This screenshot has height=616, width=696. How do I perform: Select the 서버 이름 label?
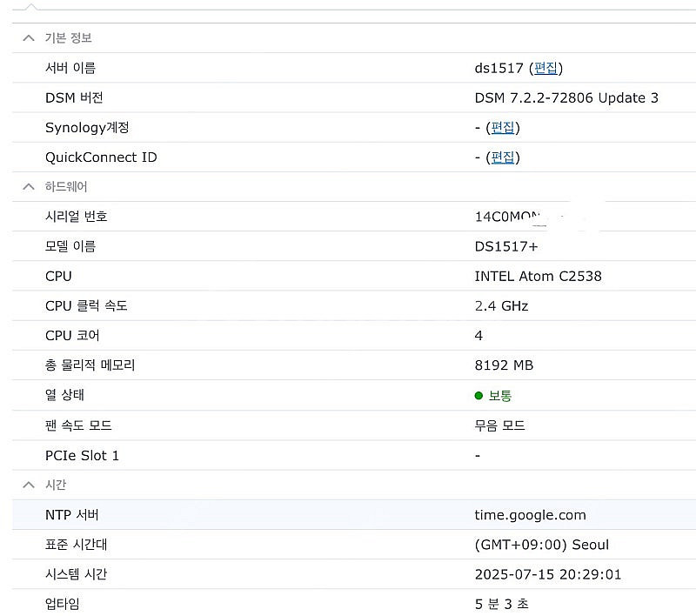pyautogui.click(x=70, y=68)
